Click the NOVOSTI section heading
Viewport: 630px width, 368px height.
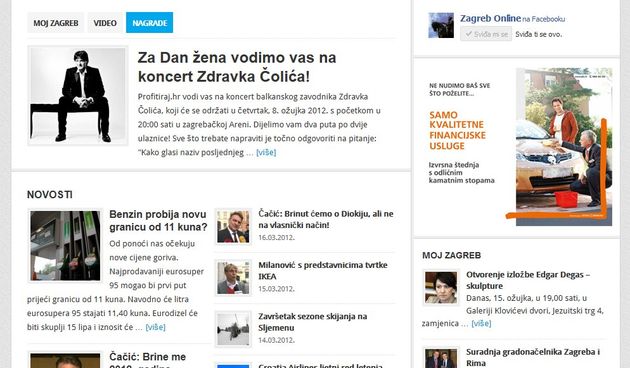pyautogui.click(x=50, y=194)
